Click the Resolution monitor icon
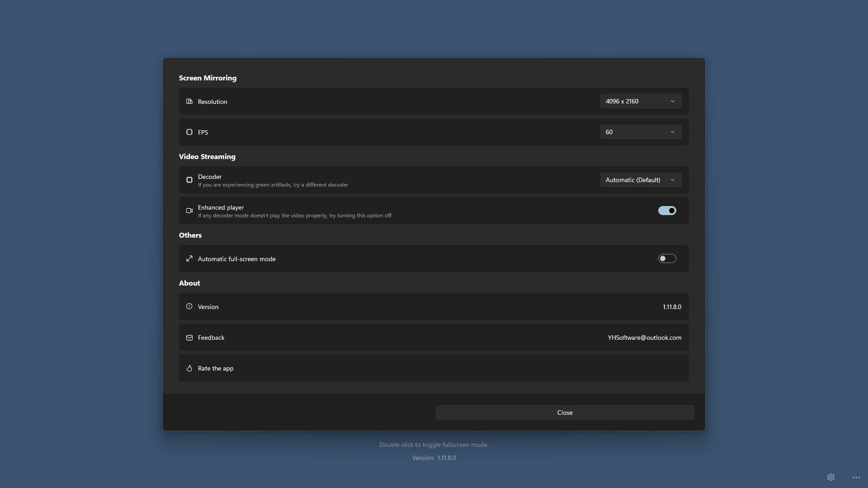This screenshot has height=488, width=868. [x=189, y=101]
